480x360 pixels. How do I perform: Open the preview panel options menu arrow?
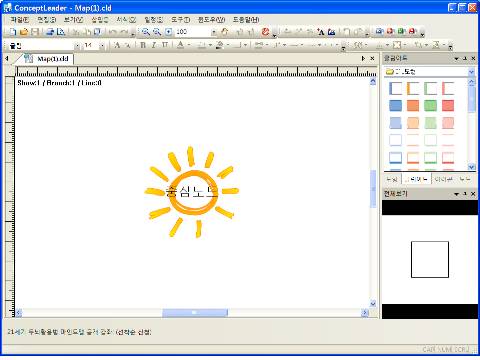[456, 194]
